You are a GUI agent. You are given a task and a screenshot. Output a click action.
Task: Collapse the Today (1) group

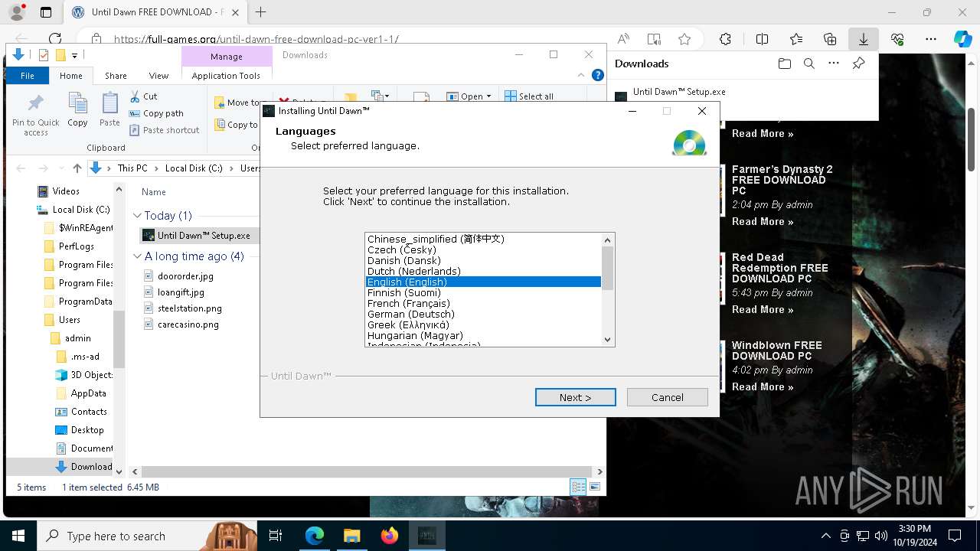[138, 216]
